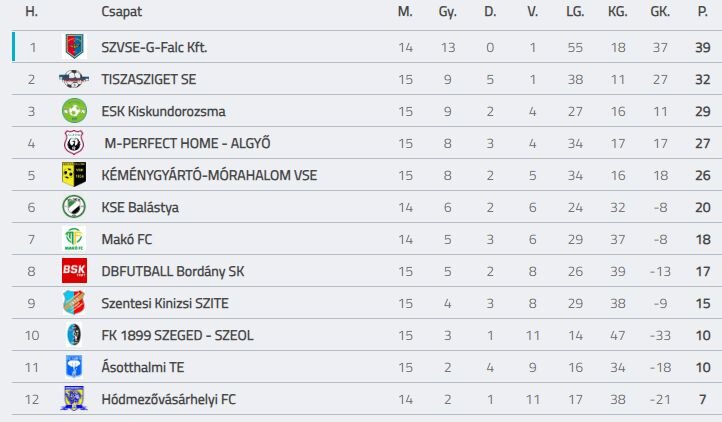
Task: Select the Makó FC team name
Action: 128,239
